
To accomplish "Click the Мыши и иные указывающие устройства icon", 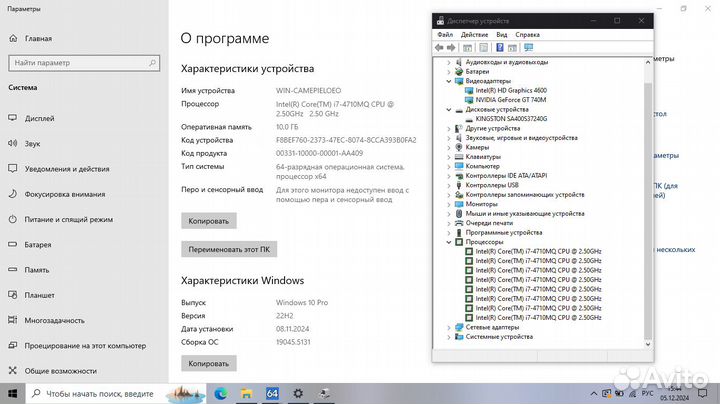I will click(x=459, y=213).
